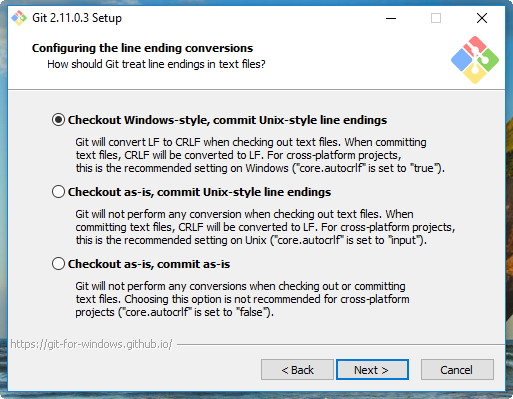This screenshot has width=513, height=399.
Task: Click the core.autocrlf input description paragraph
Action: pyautogui.click(x=265, y=227)
